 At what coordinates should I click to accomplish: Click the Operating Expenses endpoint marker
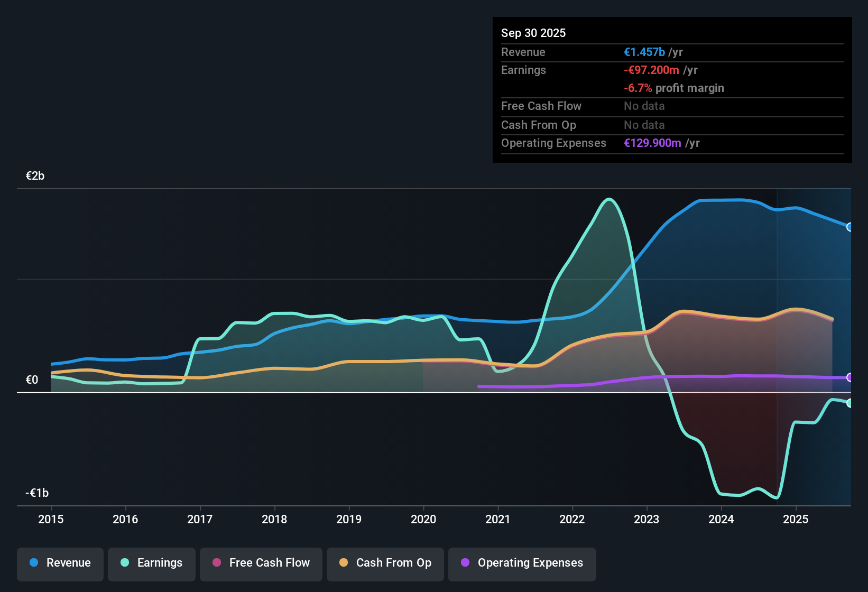point(850,378)
